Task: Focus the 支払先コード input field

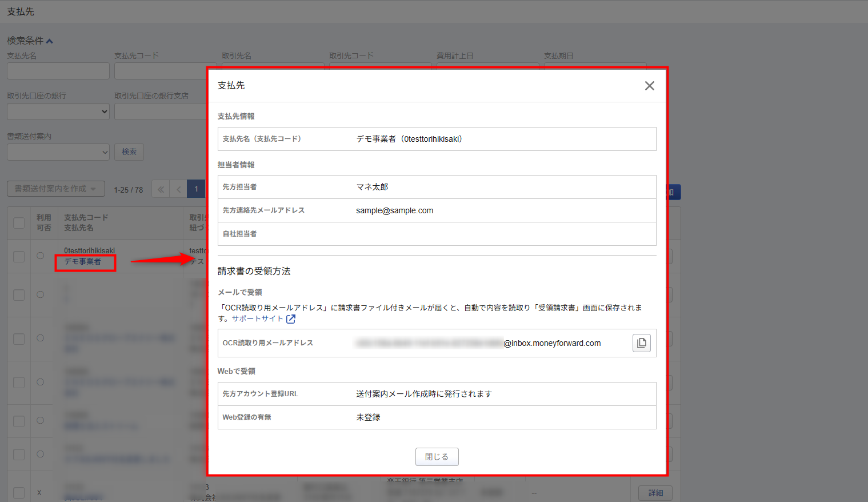Action: point(160,71)
